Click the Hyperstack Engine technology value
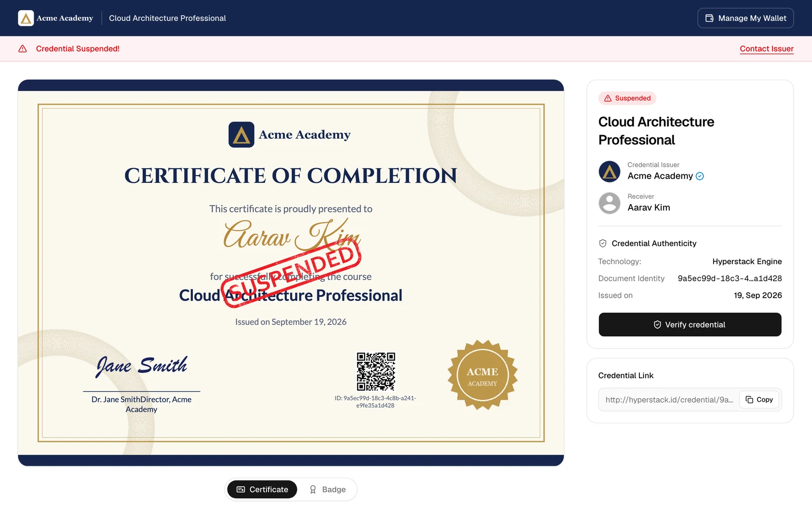Viewport: 812px width, 508px height. pyautogui.click(x=747, y=262)
